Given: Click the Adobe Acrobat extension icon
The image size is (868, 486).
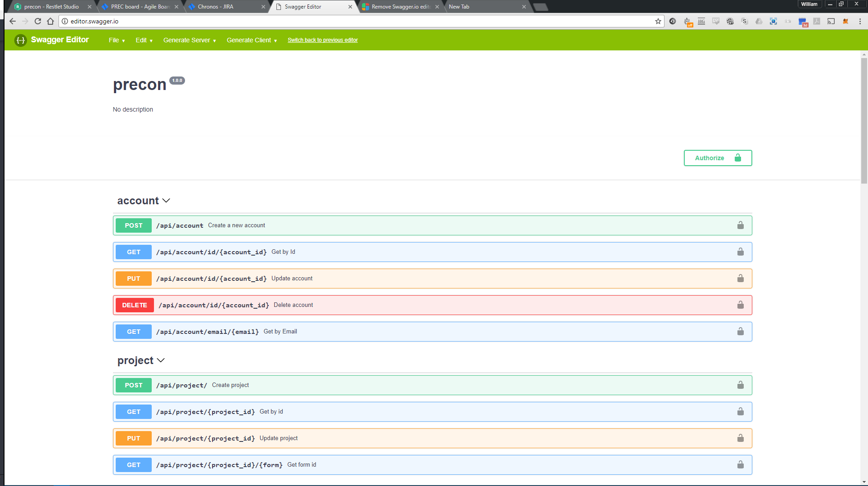Looking at the screenshot, I should 816,21.
